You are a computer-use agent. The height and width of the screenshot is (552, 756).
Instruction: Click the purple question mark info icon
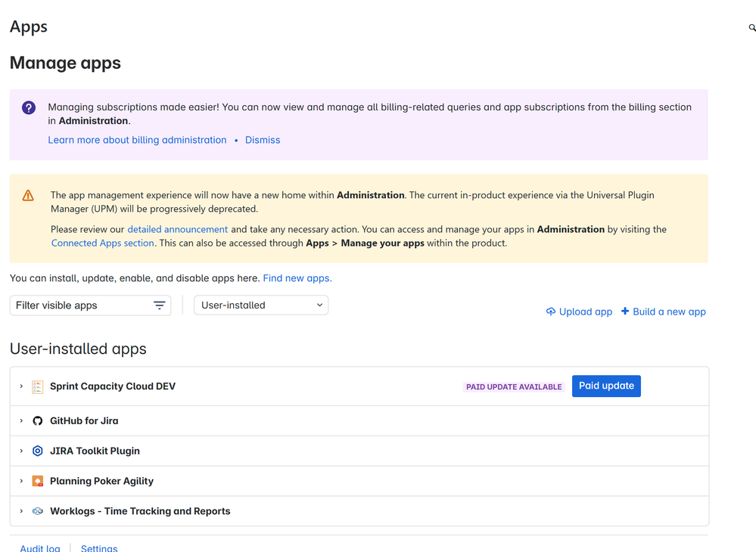[29, 107]
